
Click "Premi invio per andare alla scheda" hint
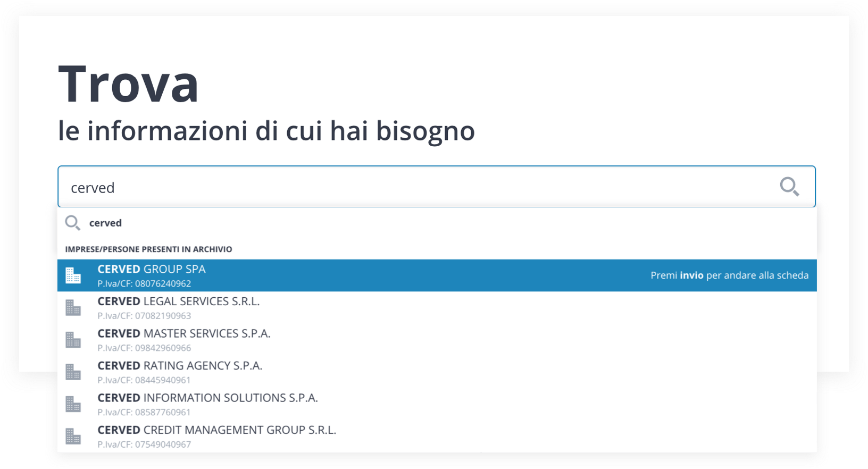729,275
